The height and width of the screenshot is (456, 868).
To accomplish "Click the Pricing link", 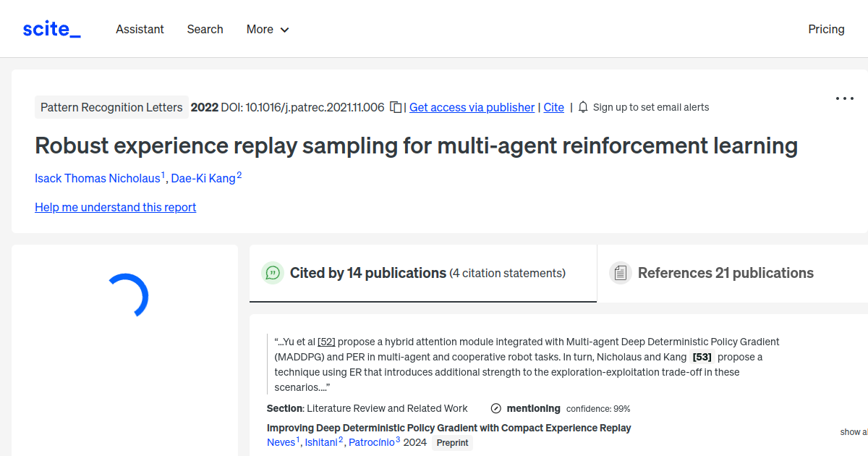I will point(826,29).
